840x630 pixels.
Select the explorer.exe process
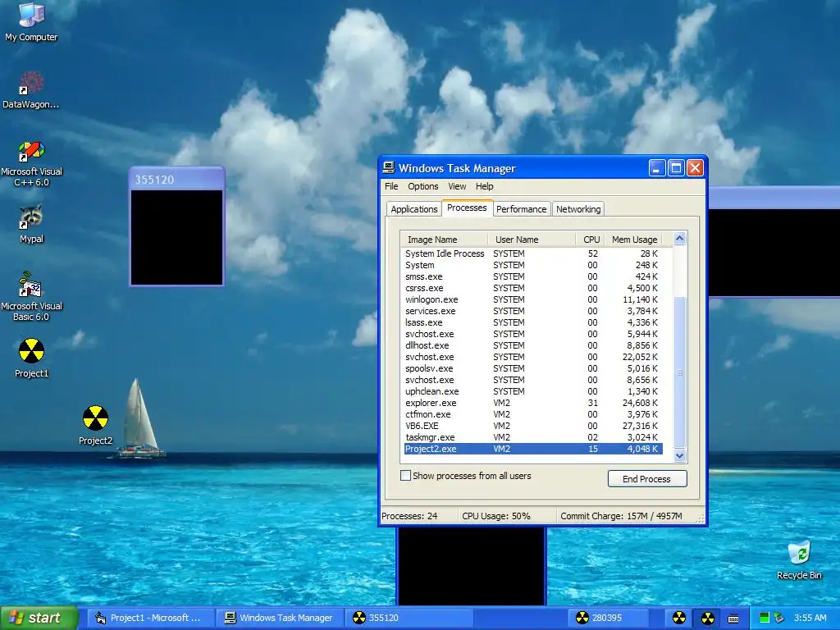532,403
